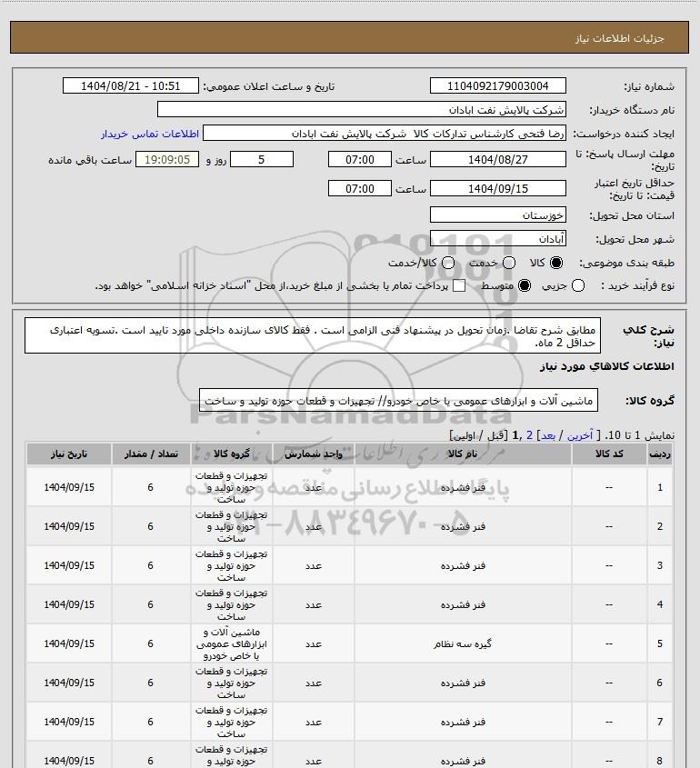Screen dimensions: 700x768
Task: Click the remaining time field 19:09:05
Action: pyautogui.click(x=167, y=160)
